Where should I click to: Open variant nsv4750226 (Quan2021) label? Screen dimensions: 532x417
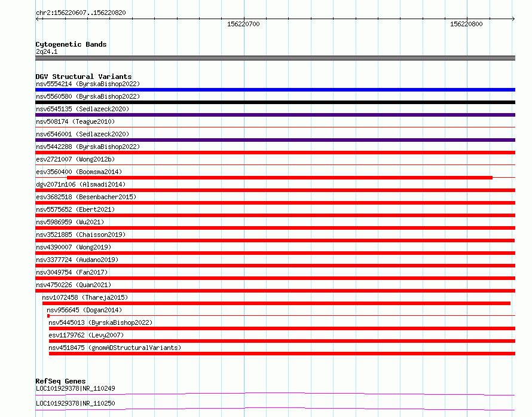[x=74, y=285]
